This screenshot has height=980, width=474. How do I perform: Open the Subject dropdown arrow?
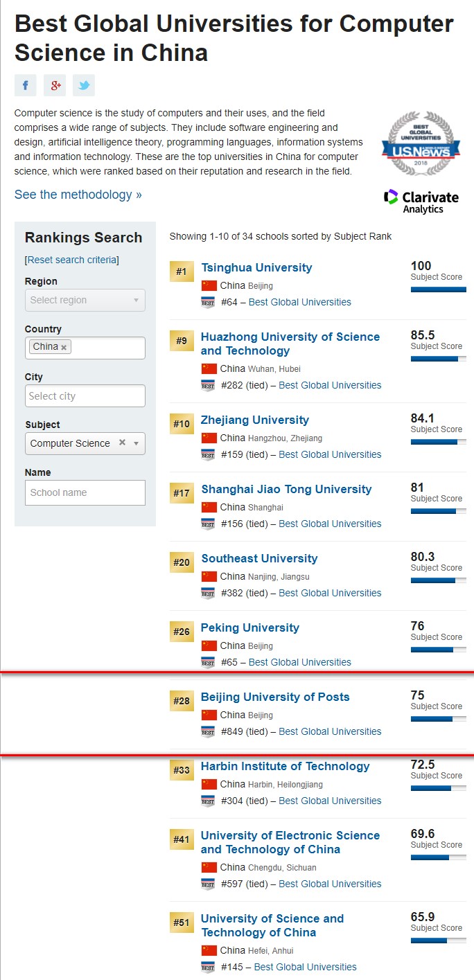(136, 443)
